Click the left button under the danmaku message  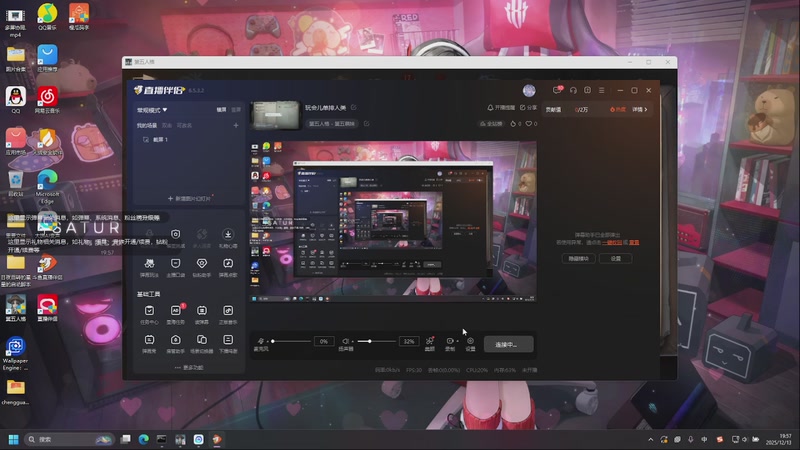[579, 259]
